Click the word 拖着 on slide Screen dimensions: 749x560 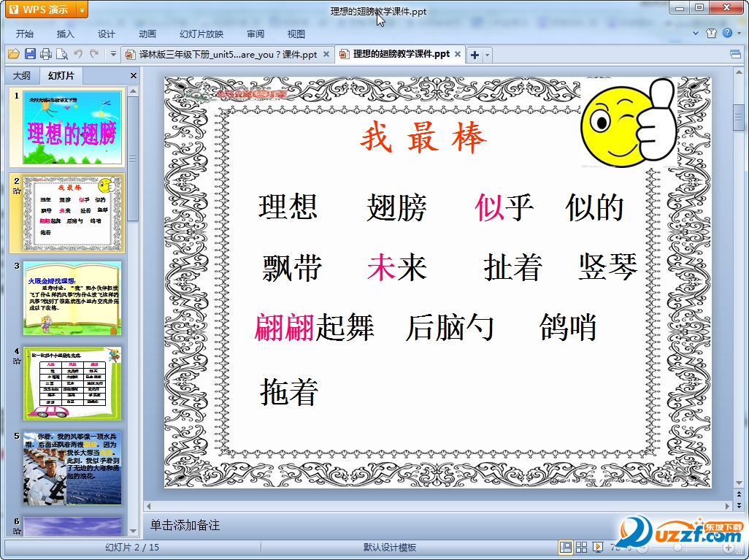tap(289, 391)
